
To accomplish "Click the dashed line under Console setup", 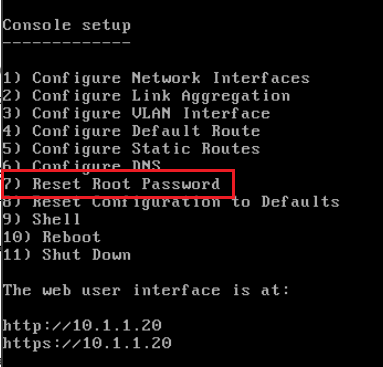I will pyautogui.click(x=67, y=43).
